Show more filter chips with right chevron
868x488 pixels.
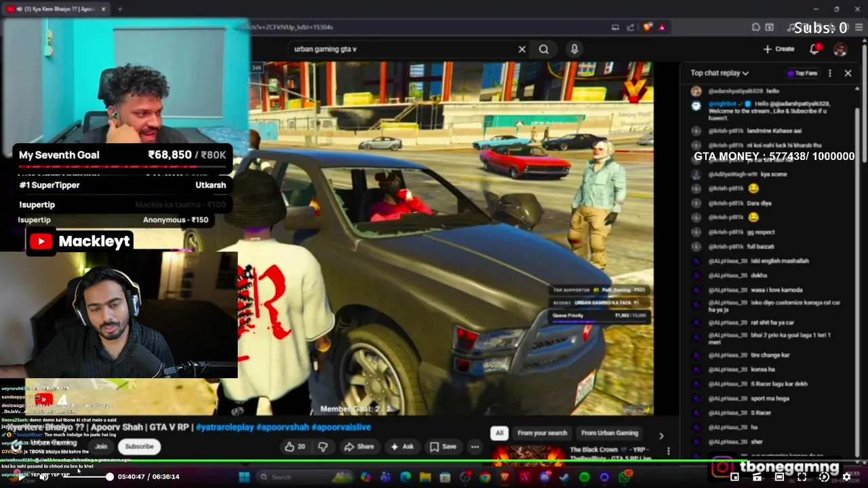(661, 436)
